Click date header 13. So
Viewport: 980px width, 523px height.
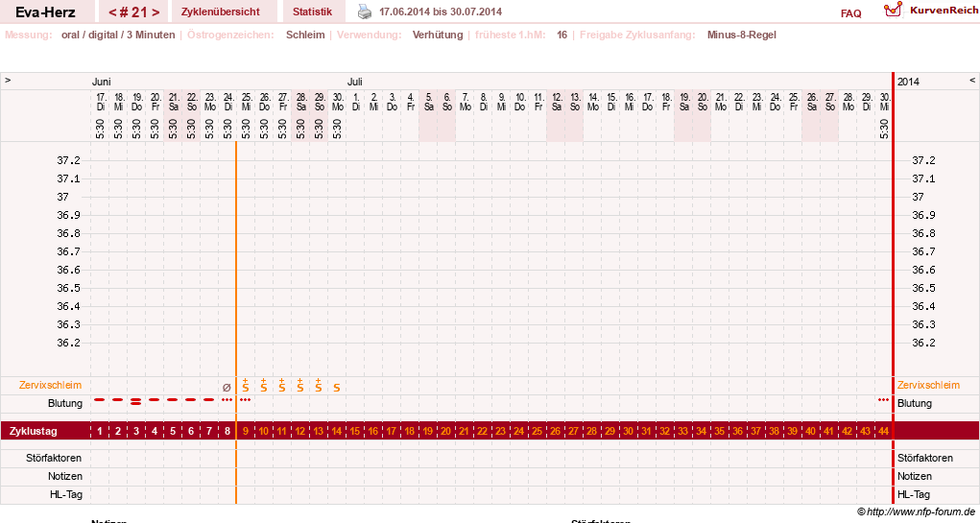[574, 102]
